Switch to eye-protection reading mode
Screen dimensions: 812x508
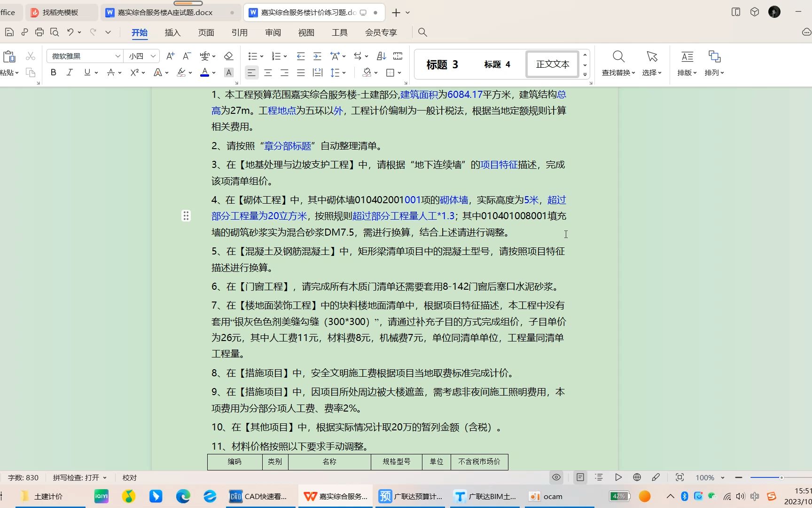coord(556,477)
